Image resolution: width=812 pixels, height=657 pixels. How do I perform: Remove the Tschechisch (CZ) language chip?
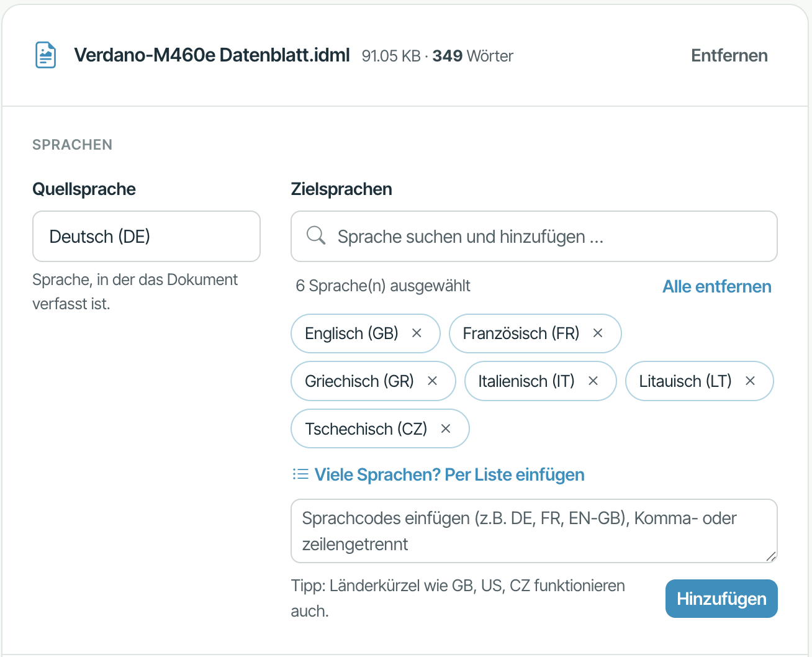(x=445, y=429)
